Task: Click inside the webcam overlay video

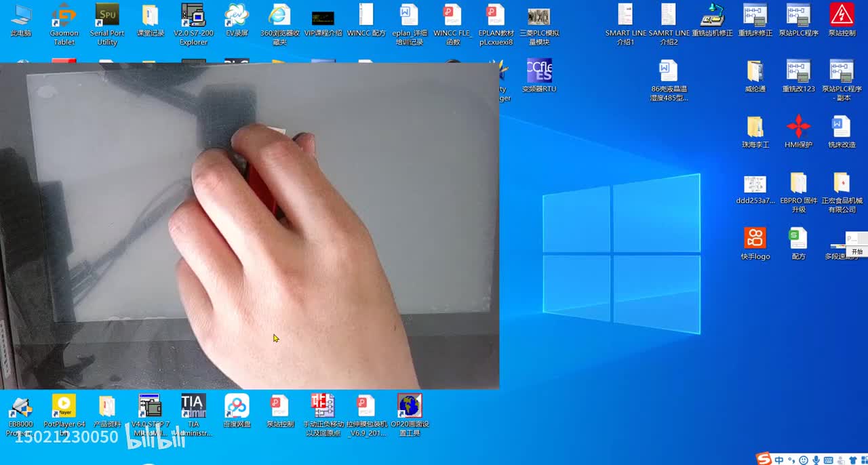Action: point(250,226)
